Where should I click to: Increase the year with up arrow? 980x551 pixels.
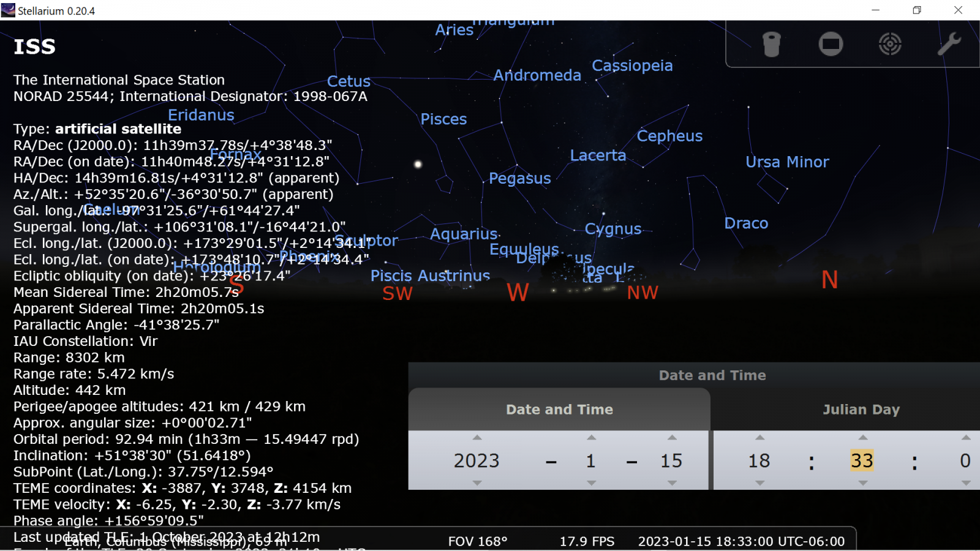[477, 438]
